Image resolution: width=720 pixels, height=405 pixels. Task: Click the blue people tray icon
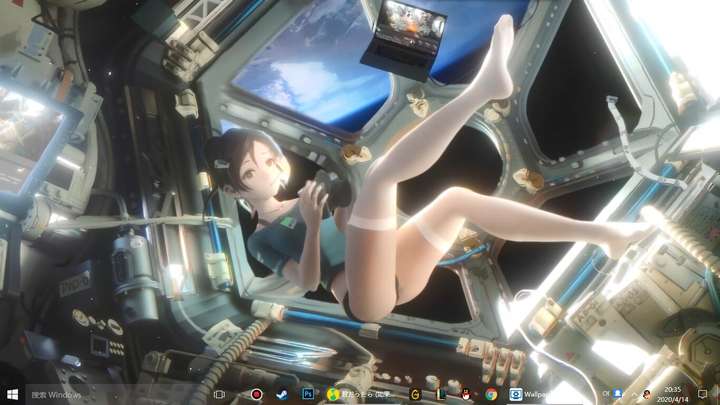(618, 394)
